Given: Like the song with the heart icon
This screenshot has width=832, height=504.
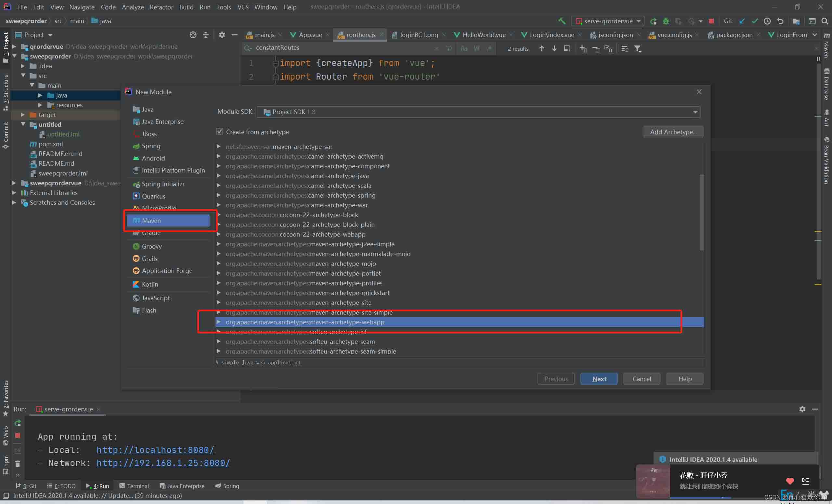Looking at the screenshot, I should pyautogui.click(x=790, y=481).
